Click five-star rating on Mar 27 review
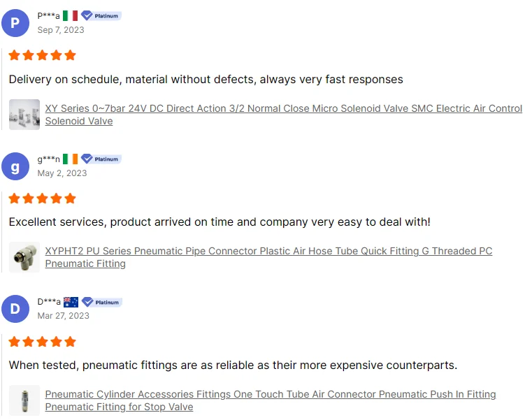Screen dimensions: 532x420 pos(43,342)
